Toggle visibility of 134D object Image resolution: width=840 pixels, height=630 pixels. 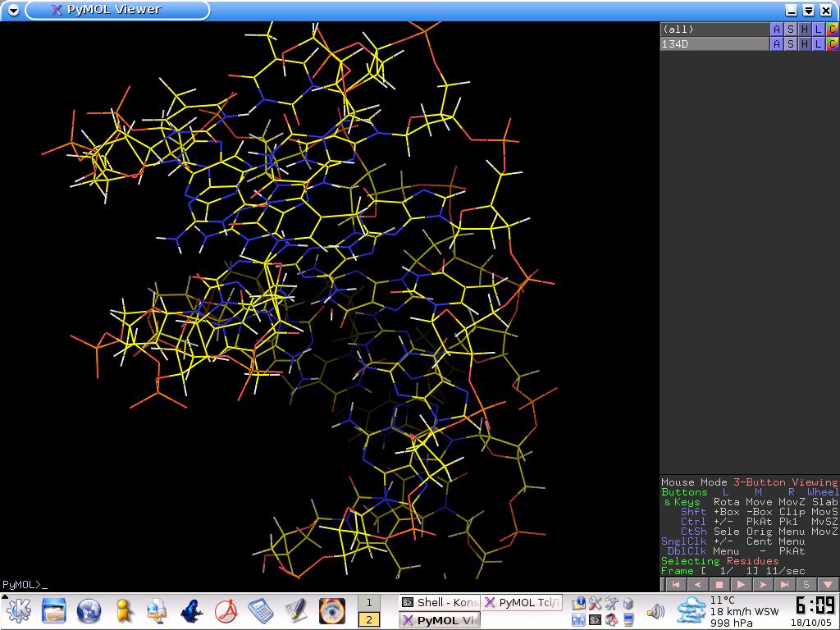pos(714,44)
